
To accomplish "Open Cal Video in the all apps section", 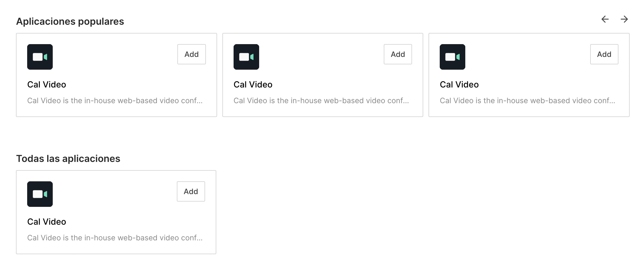I will (x=47, y=221).
